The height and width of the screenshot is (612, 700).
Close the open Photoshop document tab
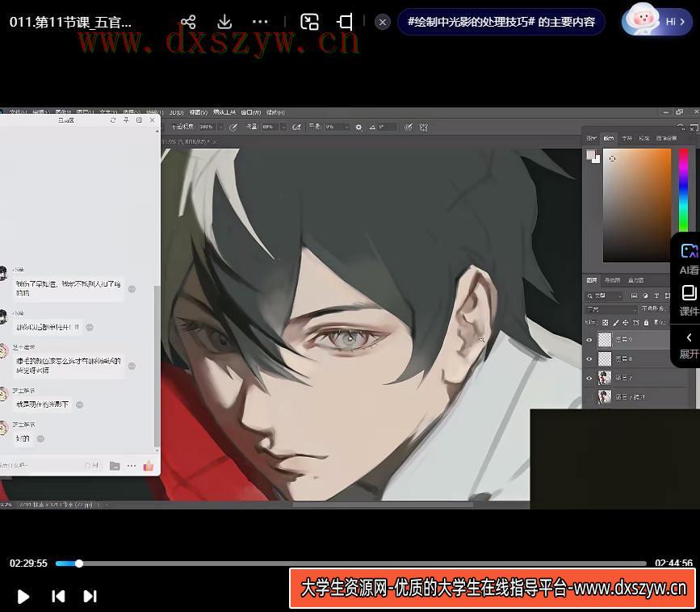coord(215,142)
